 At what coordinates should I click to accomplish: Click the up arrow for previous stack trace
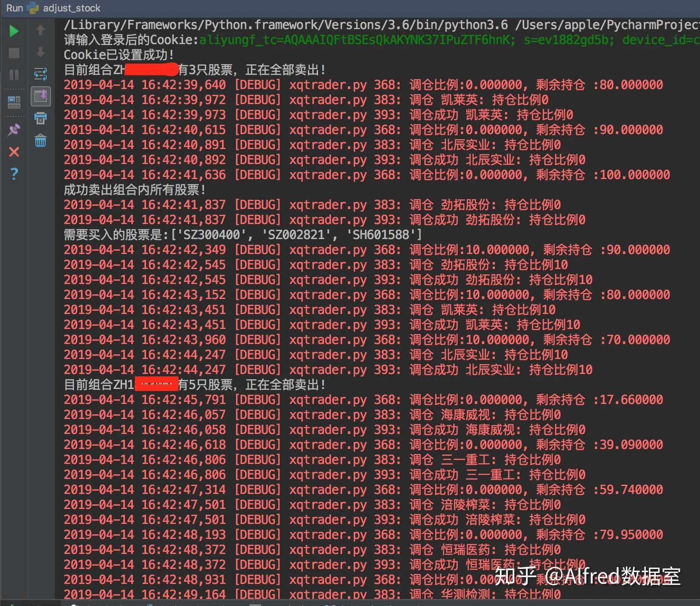[41, 30]
